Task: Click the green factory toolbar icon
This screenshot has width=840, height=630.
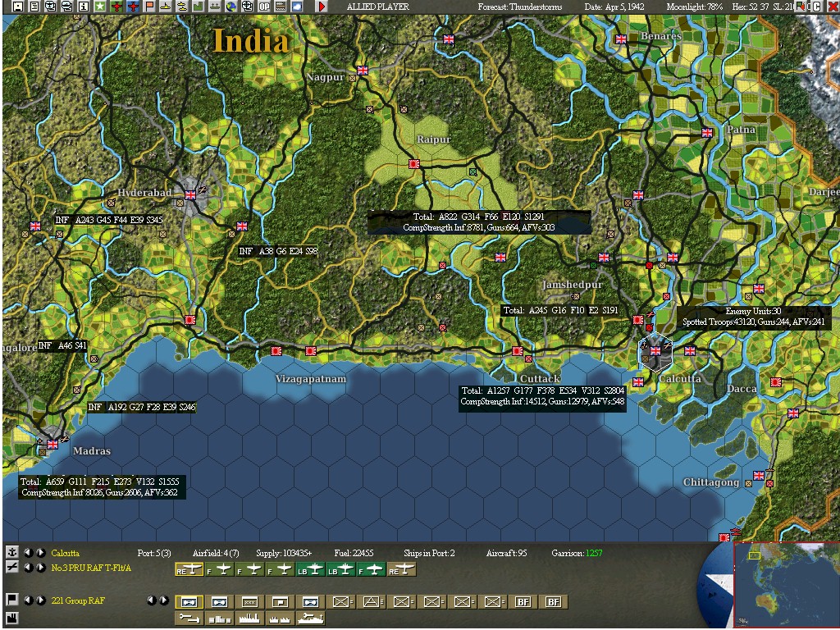Action: (199, 7)
